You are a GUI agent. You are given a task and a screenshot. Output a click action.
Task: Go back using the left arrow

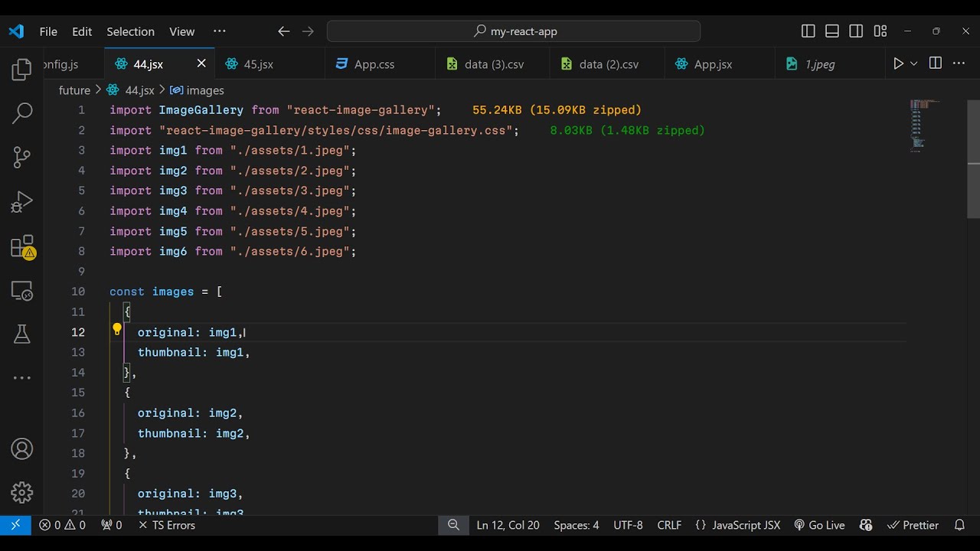point(284,31)
